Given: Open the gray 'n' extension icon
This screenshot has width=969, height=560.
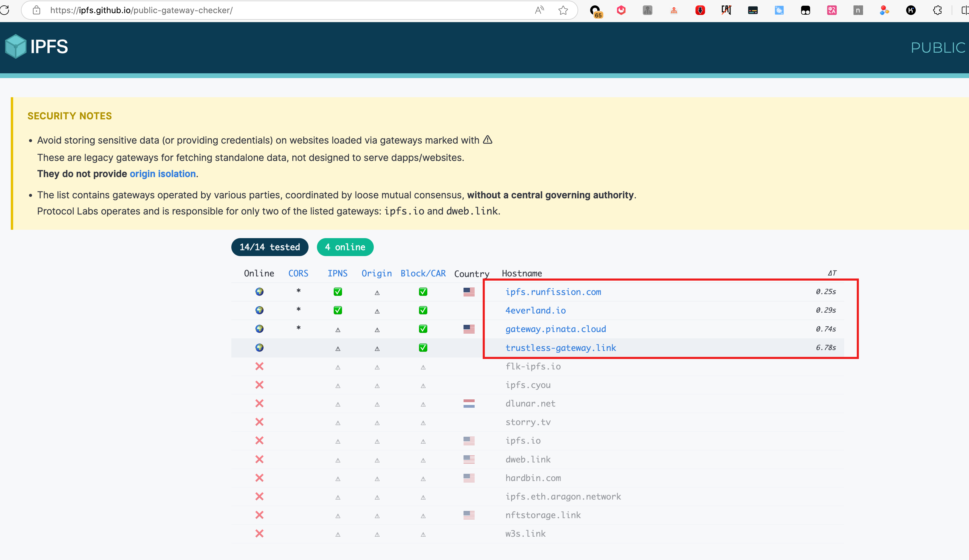Looking at the screenshot, I should coord(858,10).
